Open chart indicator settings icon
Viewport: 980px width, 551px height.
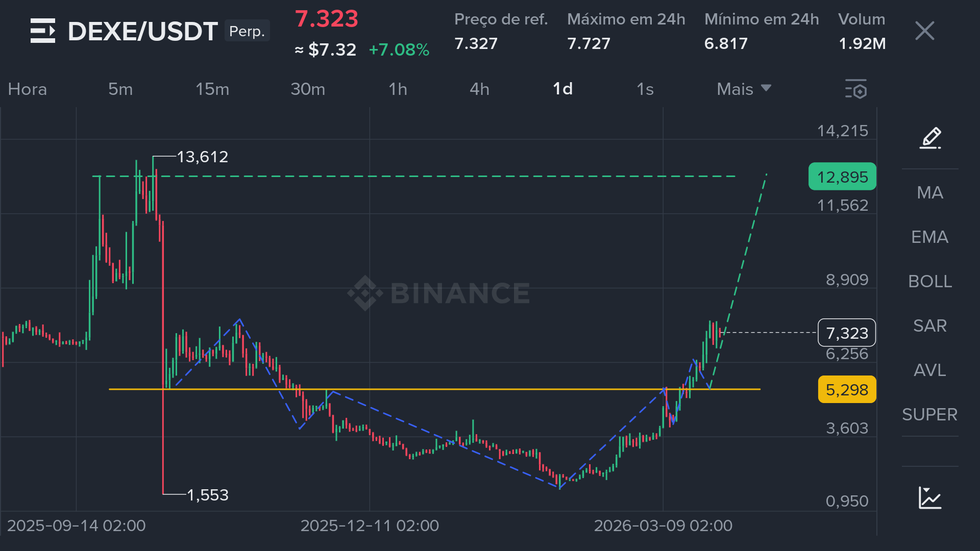coord(856,89)
